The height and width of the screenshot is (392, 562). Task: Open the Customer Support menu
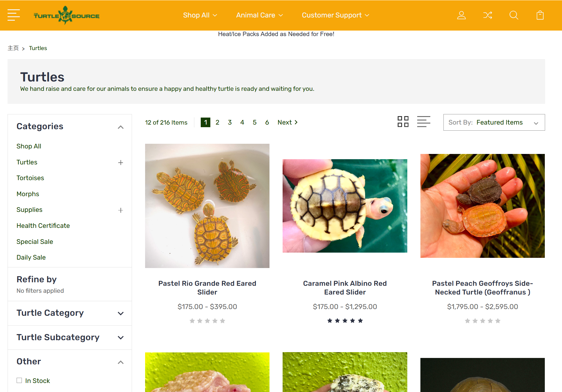335,15
